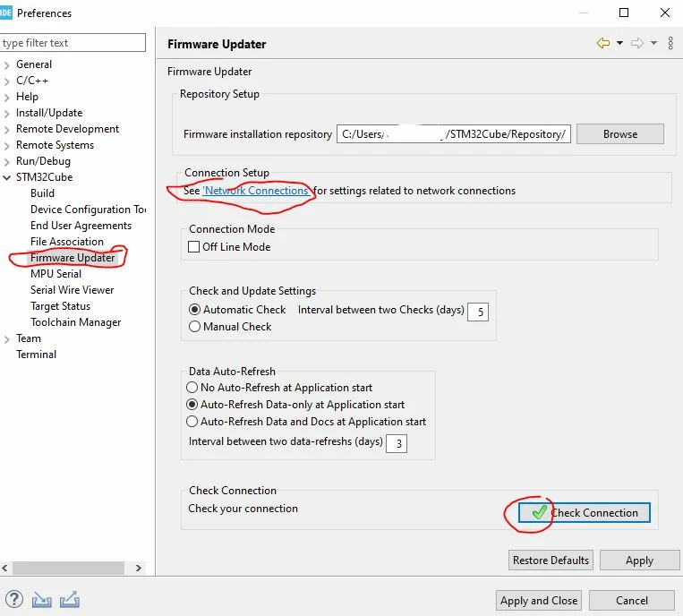Click the data-refreshs interval days field
Screen dimensions: 683x616
[397, 444]
